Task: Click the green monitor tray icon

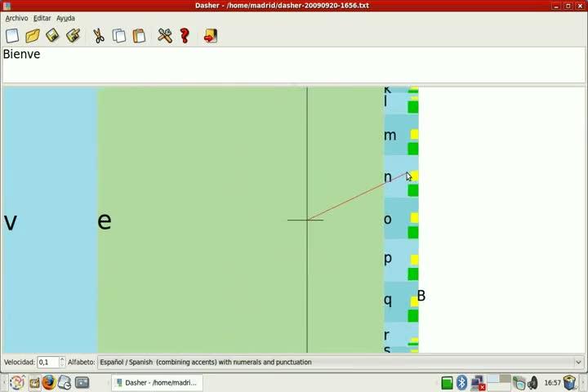Action: pos(447,383)
